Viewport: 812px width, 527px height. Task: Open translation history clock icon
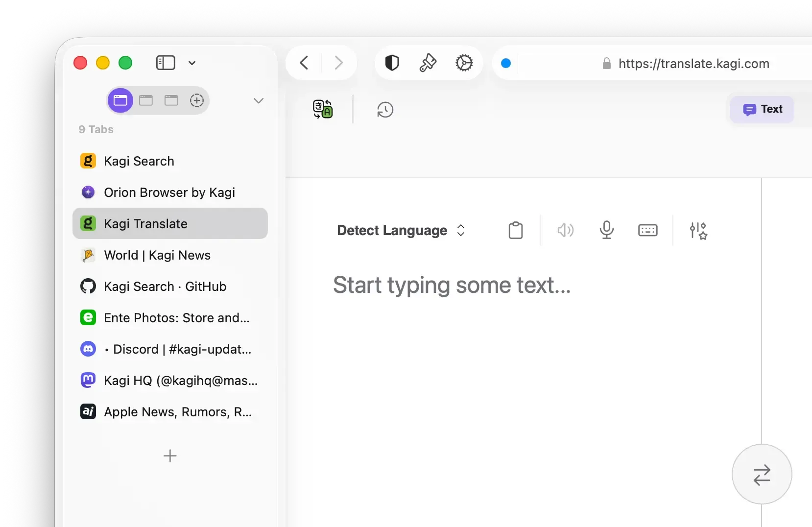385,110
